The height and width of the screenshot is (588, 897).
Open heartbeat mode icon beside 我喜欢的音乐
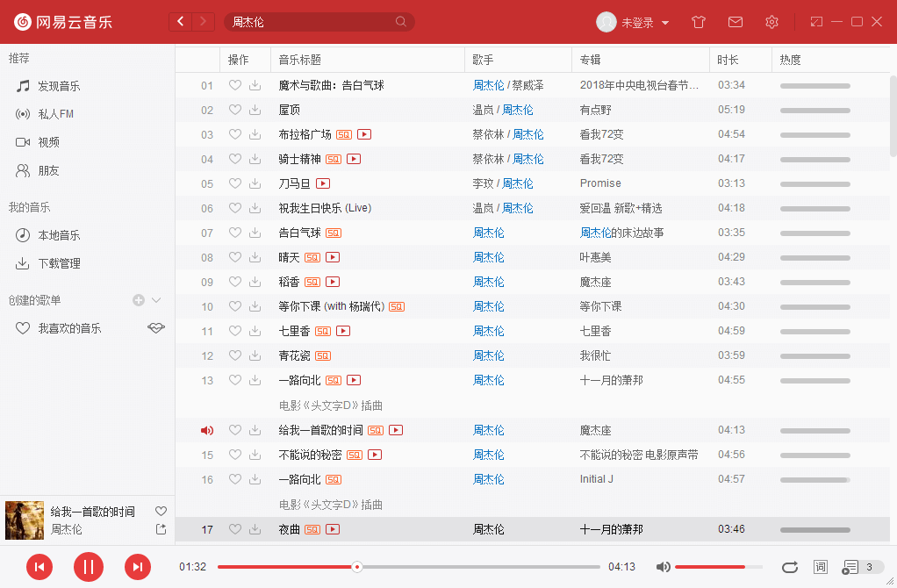(156, 327)
